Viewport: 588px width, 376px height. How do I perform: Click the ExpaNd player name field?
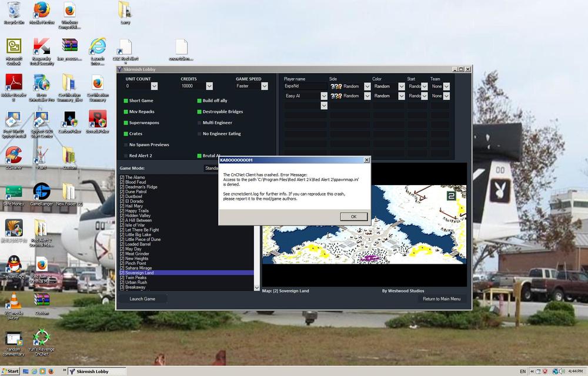click(305, 86)
